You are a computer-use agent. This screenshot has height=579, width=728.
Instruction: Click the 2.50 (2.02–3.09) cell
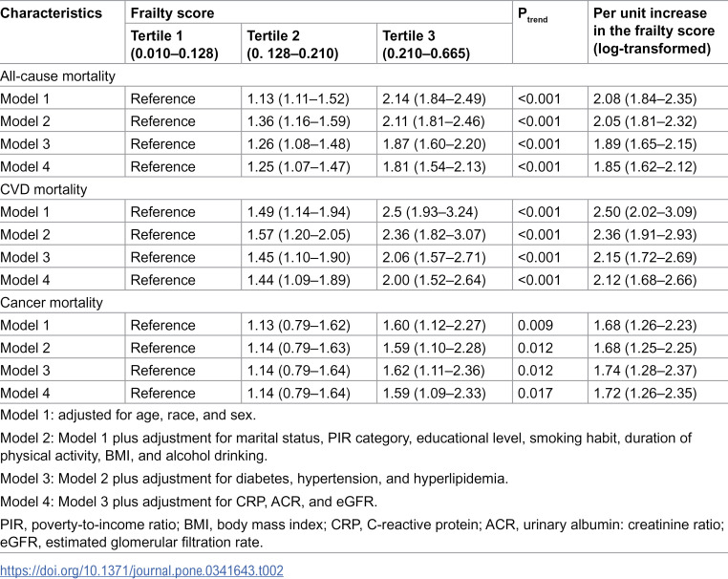[645, 212]
